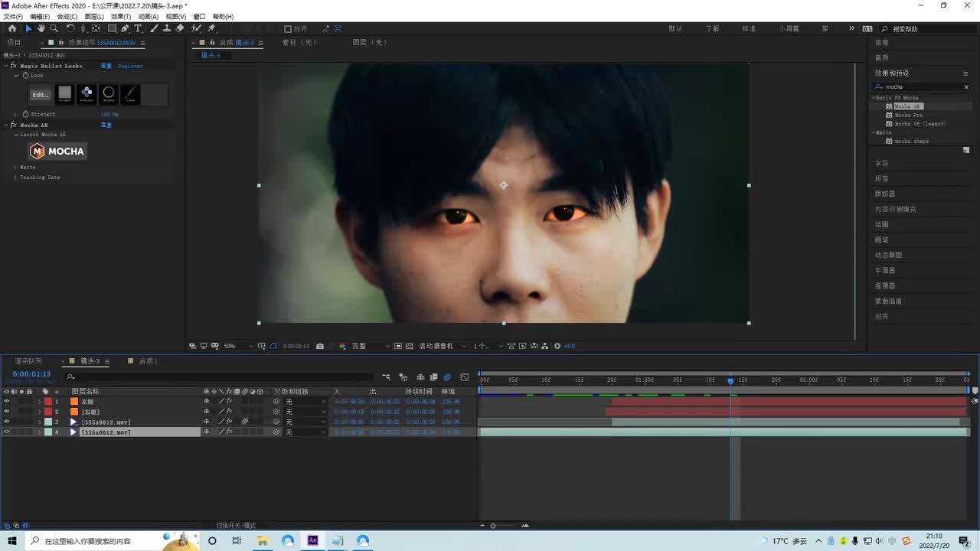This screenshot has height=551, width=980.
Task: Open the 合成(C) menu
Action: [67, 16]
